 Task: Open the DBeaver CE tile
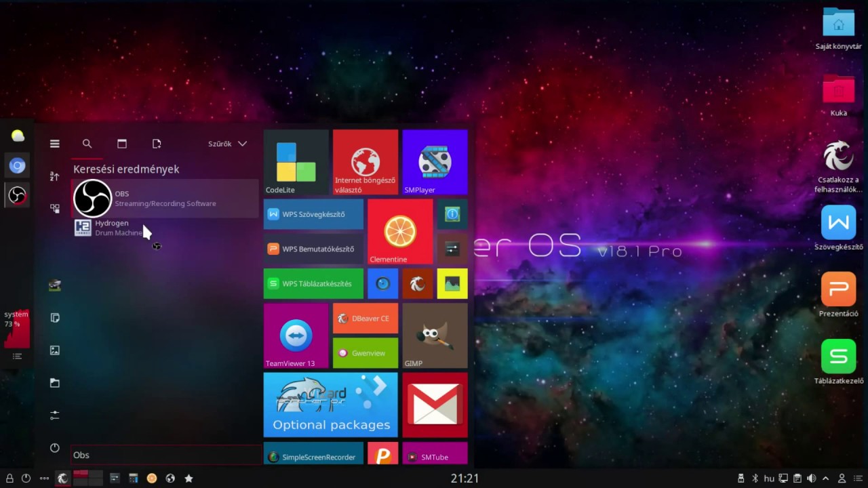[x=366, y=318]
